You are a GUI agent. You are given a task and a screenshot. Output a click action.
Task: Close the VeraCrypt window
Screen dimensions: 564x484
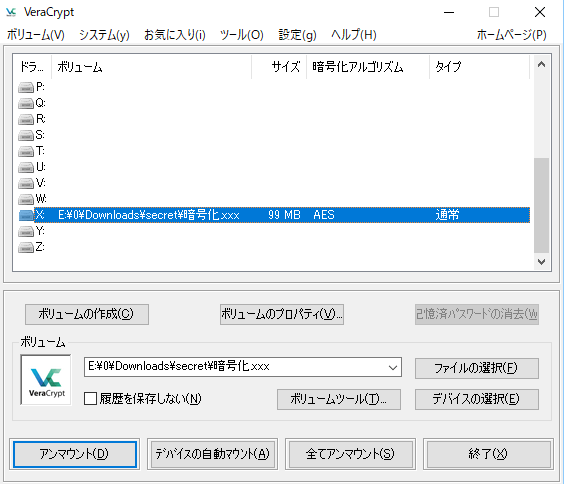click(540, 12)
